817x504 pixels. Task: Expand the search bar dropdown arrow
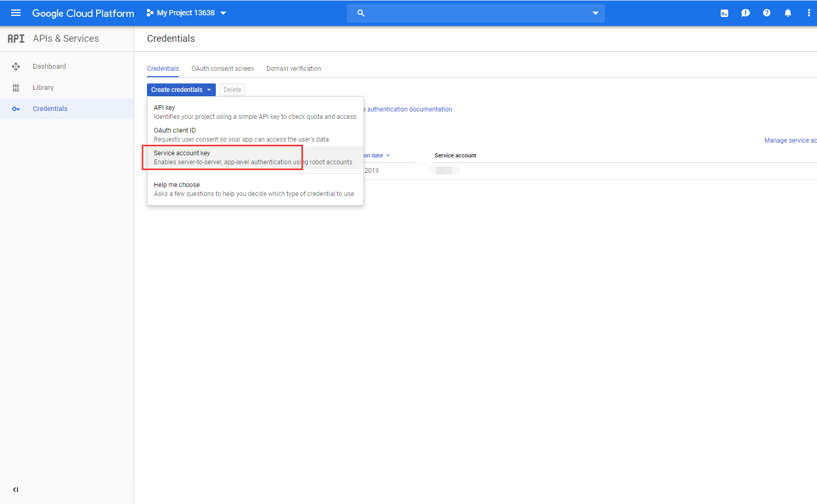coord(595,13)
